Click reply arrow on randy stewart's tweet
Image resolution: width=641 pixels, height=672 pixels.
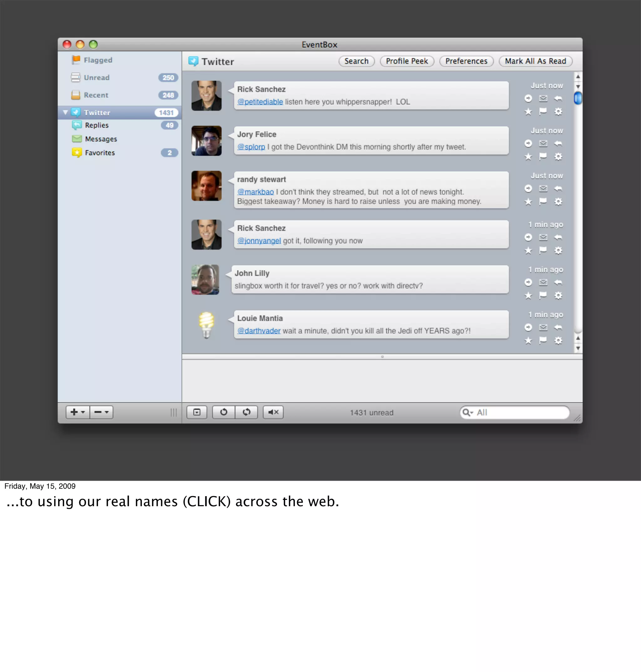tap(558, 188)
